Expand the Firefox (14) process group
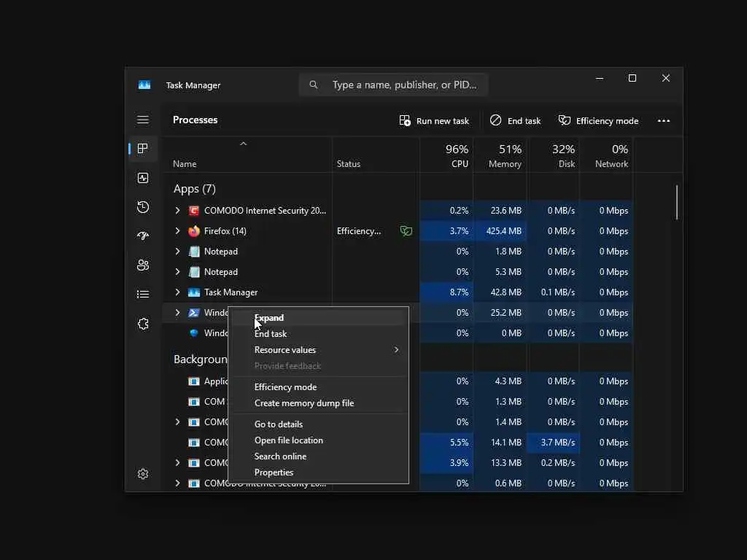Image resolution: width=747 pixels, height=560 pixels. [x=178, y=231]
